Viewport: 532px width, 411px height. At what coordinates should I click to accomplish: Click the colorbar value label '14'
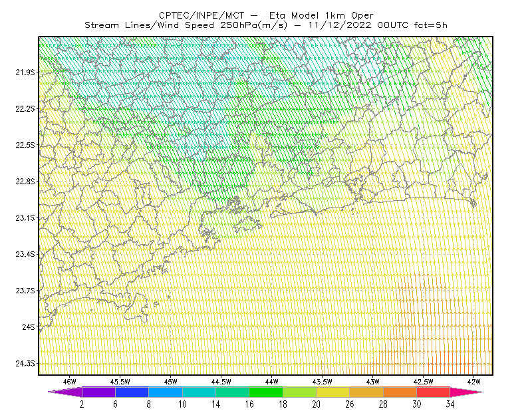coord(215,404)
